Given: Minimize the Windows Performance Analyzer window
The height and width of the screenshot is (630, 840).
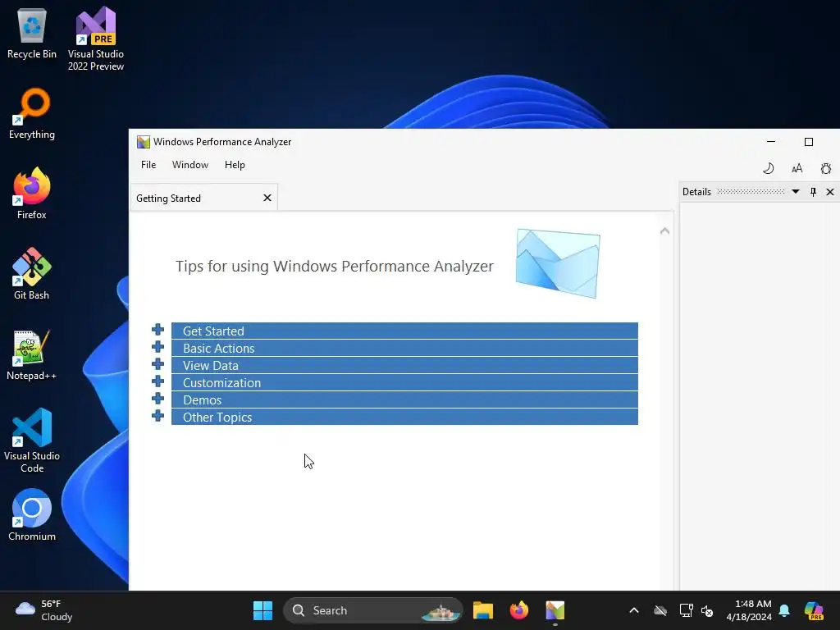Looking at the screenshot, I should point(771,141).
